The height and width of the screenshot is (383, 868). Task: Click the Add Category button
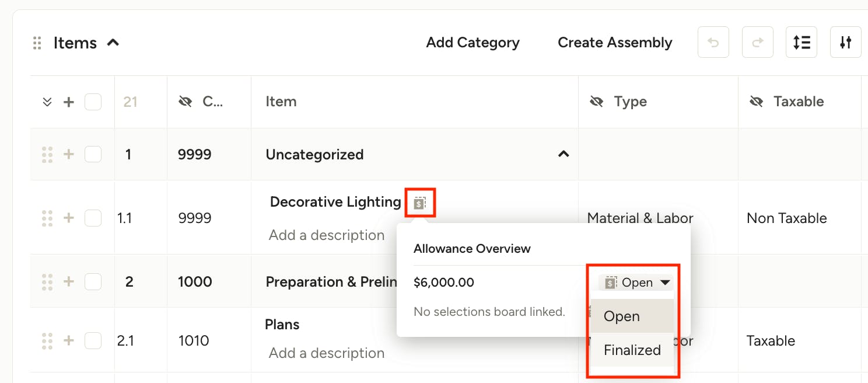pyautogui.click(x=473, y=43)
